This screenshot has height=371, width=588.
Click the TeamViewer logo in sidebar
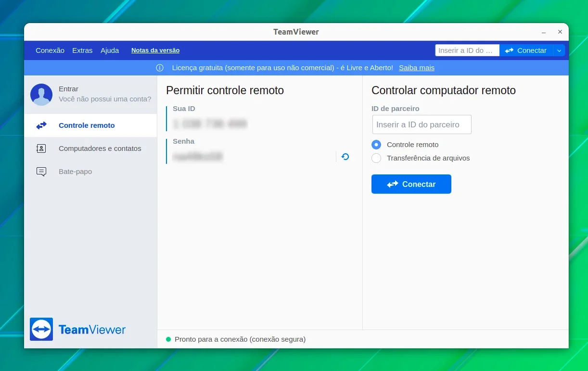[x=77, y=329]
